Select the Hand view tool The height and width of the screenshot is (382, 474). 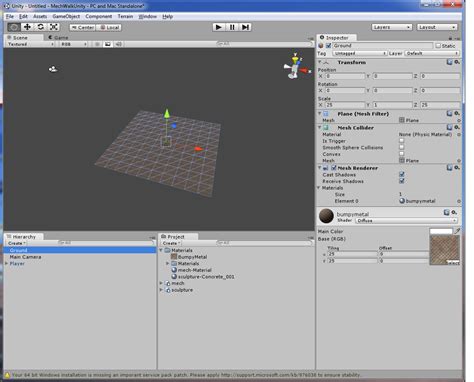[x=14, y=27]
